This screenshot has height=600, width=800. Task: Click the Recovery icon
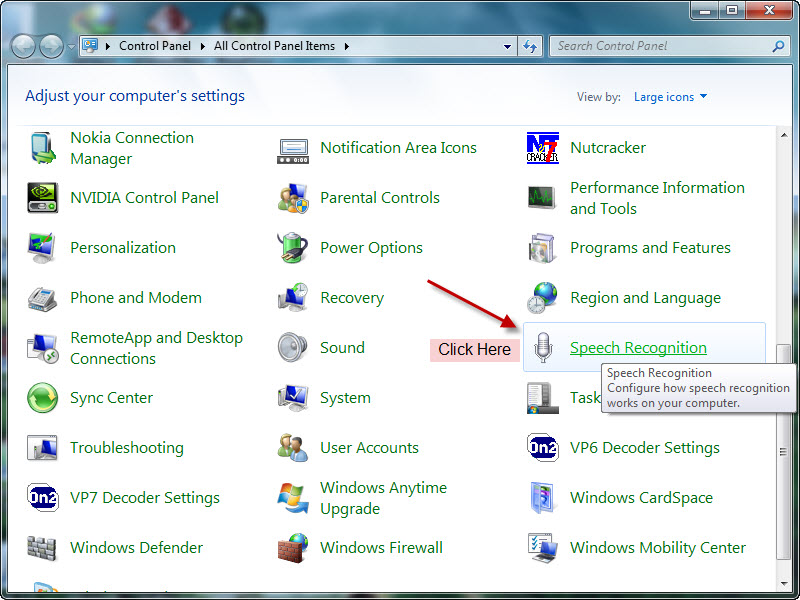point(293,297)
